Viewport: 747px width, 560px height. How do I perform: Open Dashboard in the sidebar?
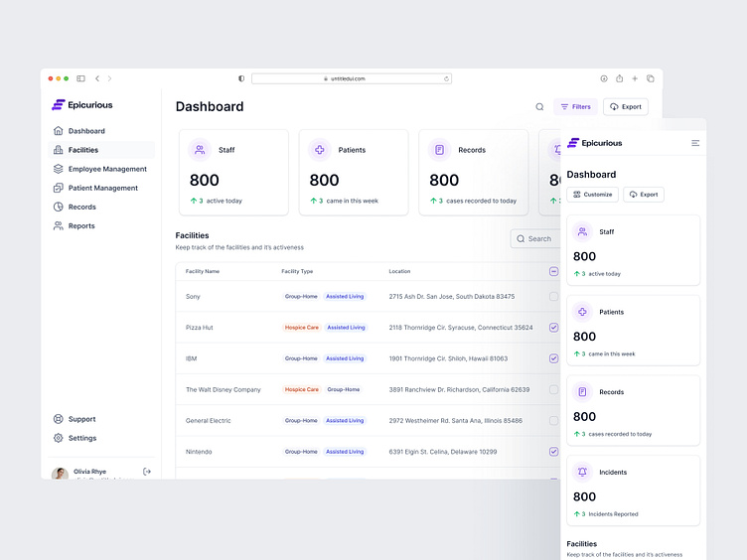pyautogui.click(x=86, y=131)
